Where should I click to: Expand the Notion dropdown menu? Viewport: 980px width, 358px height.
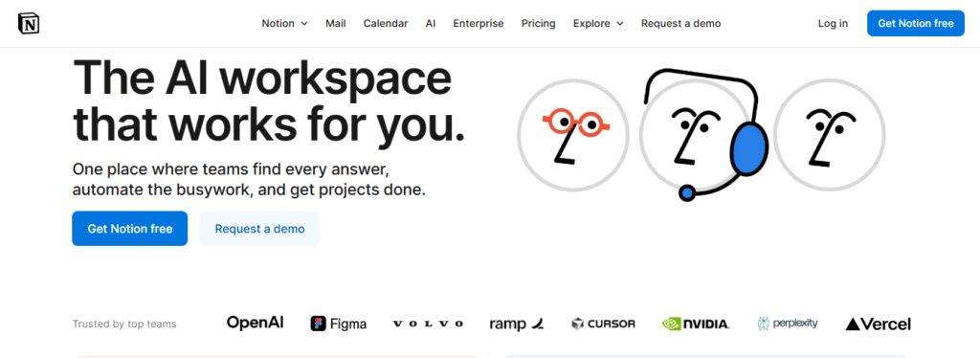coord(284,23)
